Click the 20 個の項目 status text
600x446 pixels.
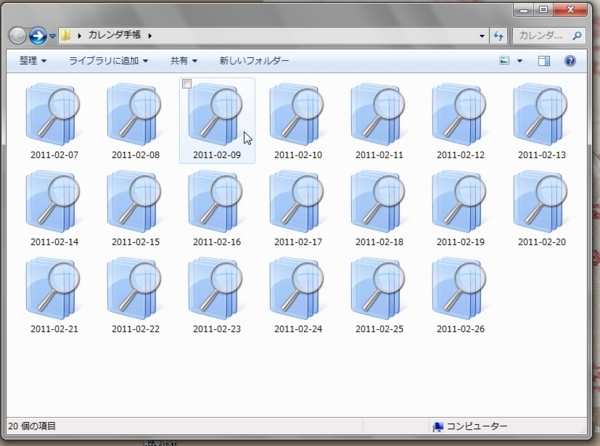(32, 426)
